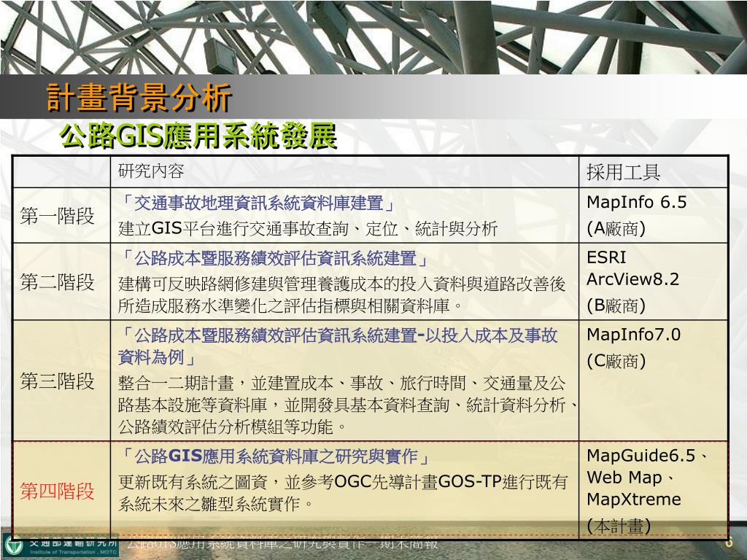Screen dimensions: 747x560
Task: Select the 第三階段 row label
Action: (x=57, y=381)
